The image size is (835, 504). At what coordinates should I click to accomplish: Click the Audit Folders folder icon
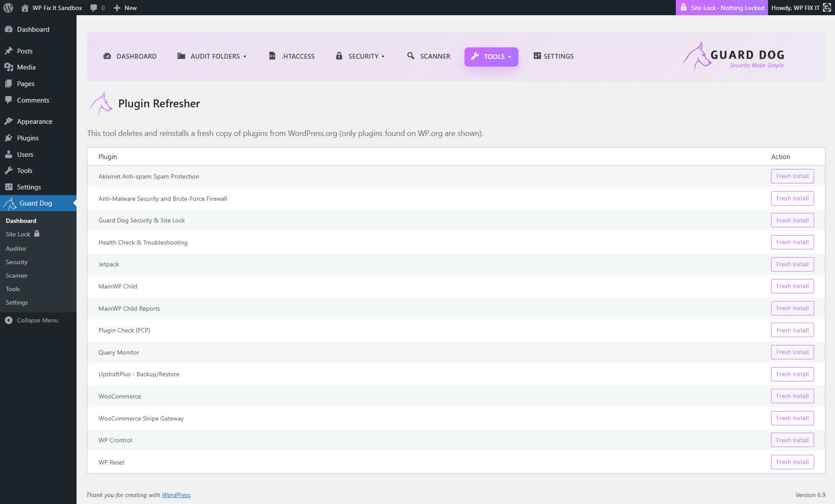pyautogui.click(x=181, y=56)
